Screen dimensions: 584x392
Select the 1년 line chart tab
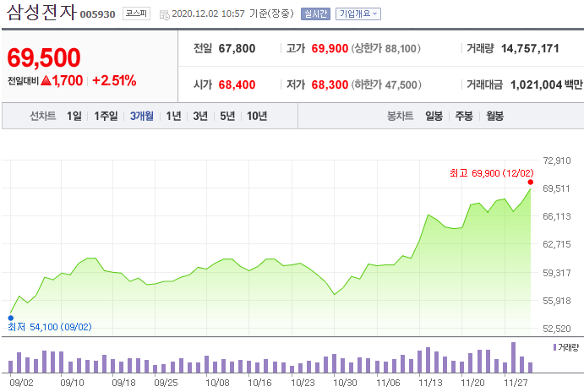pos(173,116)
